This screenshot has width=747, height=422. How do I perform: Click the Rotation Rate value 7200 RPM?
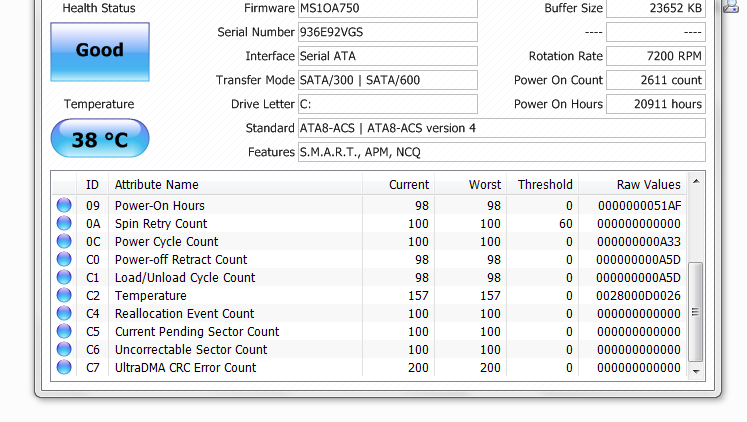point(656,56)
